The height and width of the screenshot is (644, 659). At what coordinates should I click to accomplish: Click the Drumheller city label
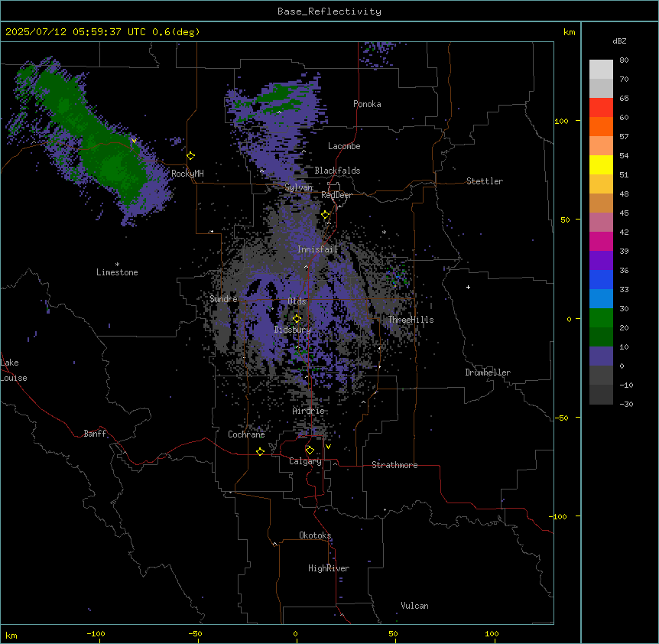[488, 372]
